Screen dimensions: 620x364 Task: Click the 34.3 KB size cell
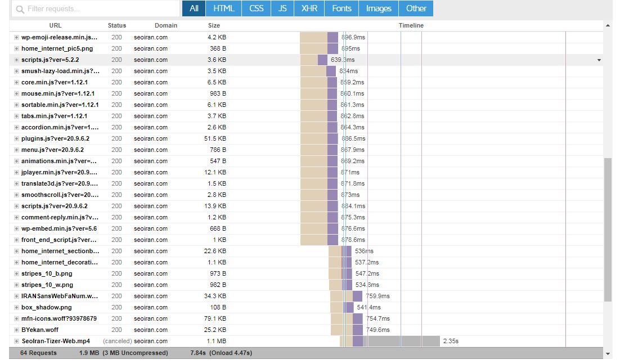click(x=215, y=296)
